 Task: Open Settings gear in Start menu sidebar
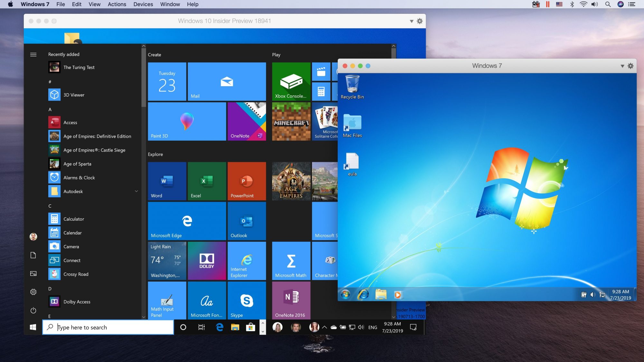(x=33, y=292)
